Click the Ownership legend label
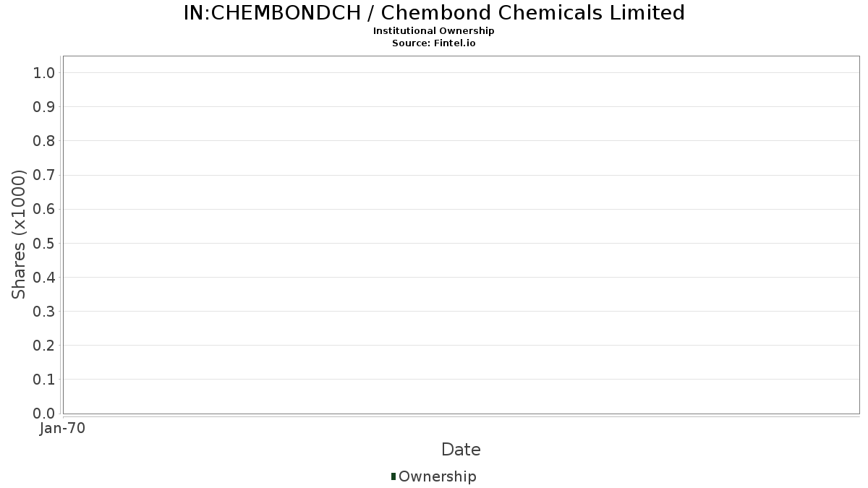Screen dimensions: 868x488 438,476
